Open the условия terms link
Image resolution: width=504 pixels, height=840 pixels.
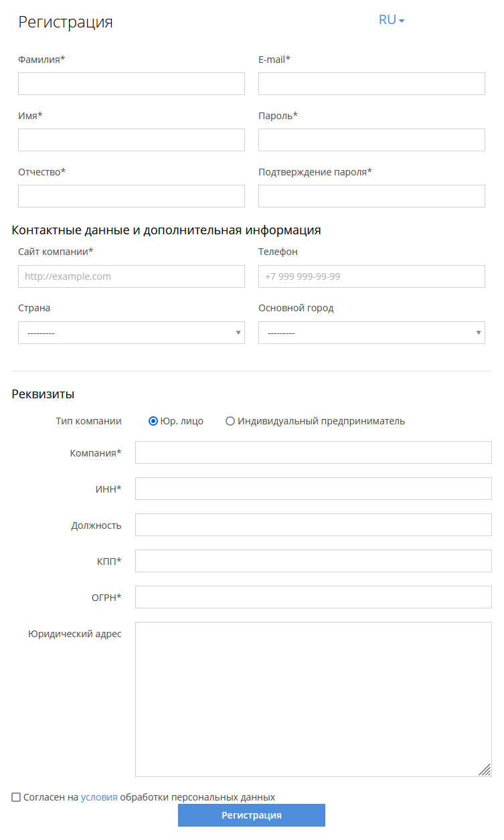click(x=99, y=797)
